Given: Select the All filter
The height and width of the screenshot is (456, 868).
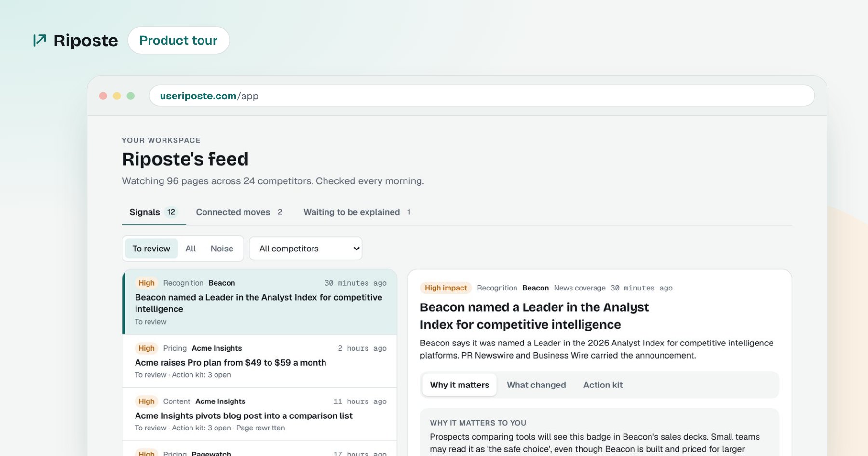Looking at the screenshot, I should tap(190, 249).
